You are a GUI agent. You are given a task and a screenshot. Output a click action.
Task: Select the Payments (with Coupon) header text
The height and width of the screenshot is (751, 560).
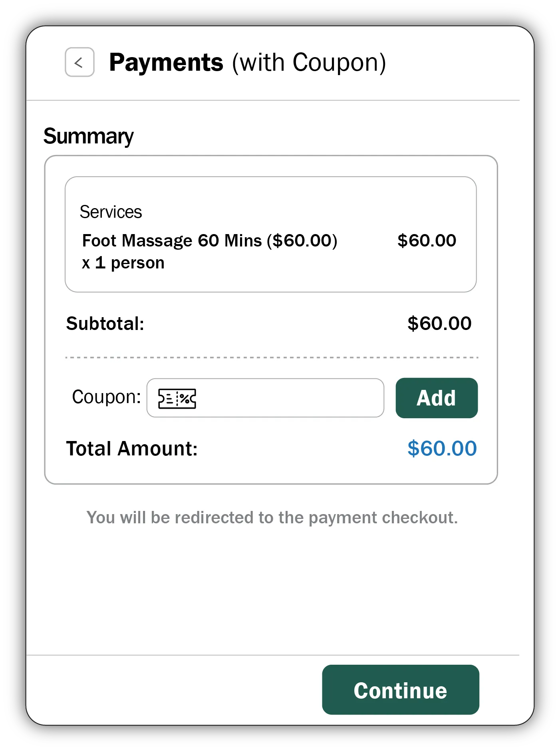click(248, 62)
